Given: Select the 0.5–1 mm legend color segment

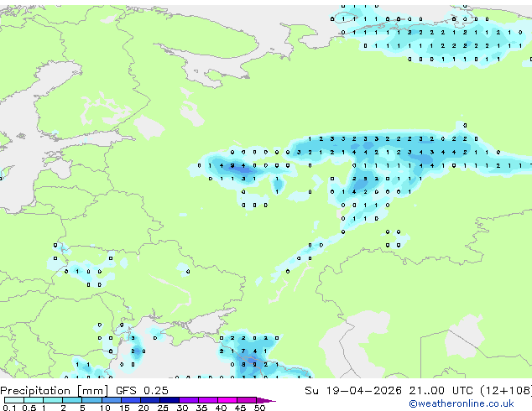Looking at the screenshot, I should [34, 400].
